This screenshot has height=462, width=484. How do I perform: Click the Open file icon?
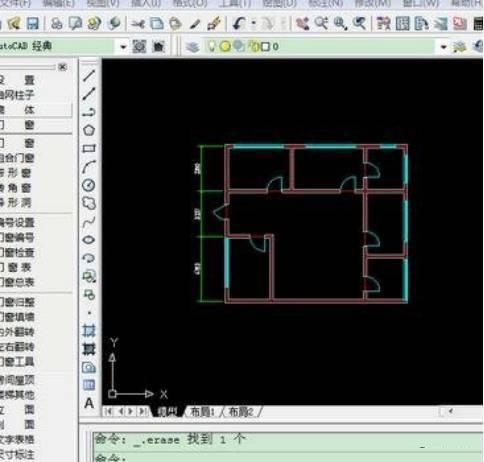14,24
